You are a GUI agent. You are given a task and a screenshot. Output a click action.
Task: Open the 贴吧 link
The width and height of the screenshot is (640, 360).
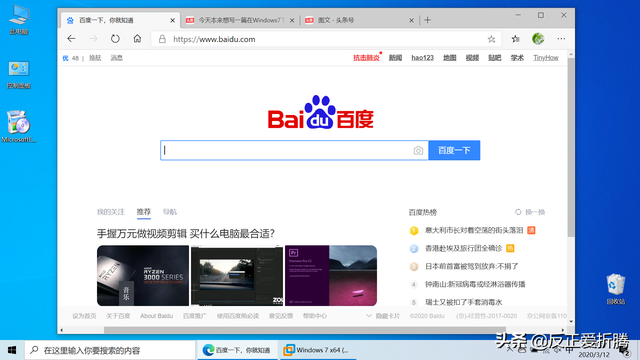tap(494, 58)
